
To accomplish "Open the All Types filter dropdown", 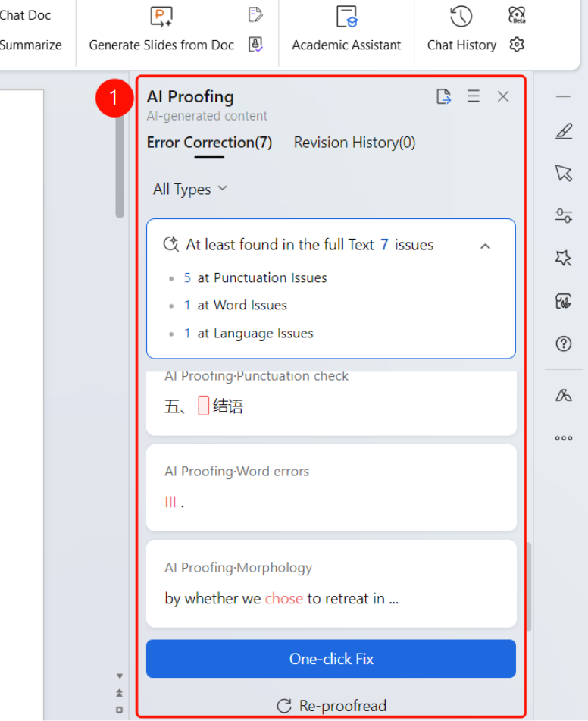I will tap(190, 190).
